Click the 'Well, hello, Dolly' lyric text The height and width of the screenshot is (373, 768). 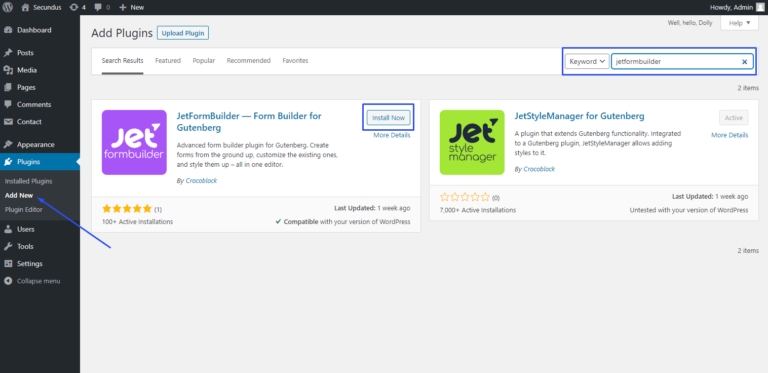coord(690,23)
